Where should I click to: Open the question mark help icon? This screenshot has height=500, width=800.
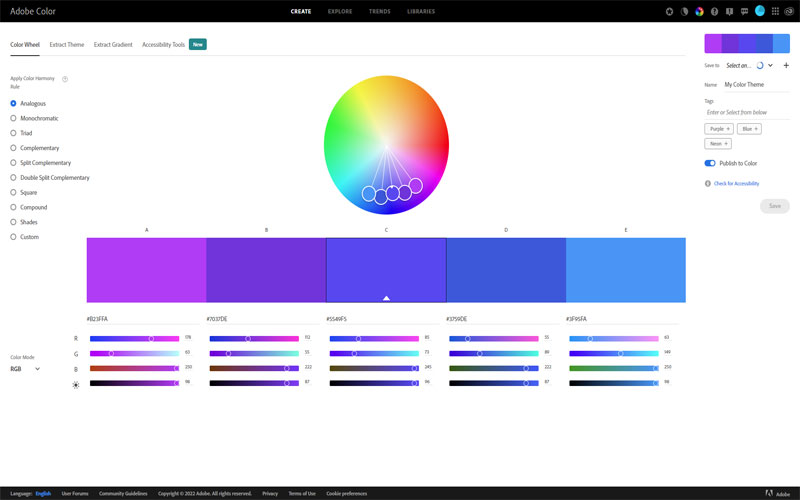714,11
